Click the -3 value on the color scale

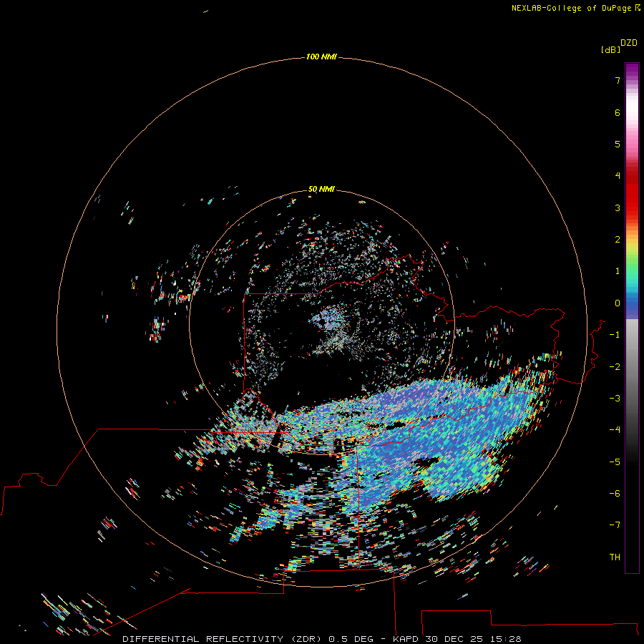(x=615, y=399)
